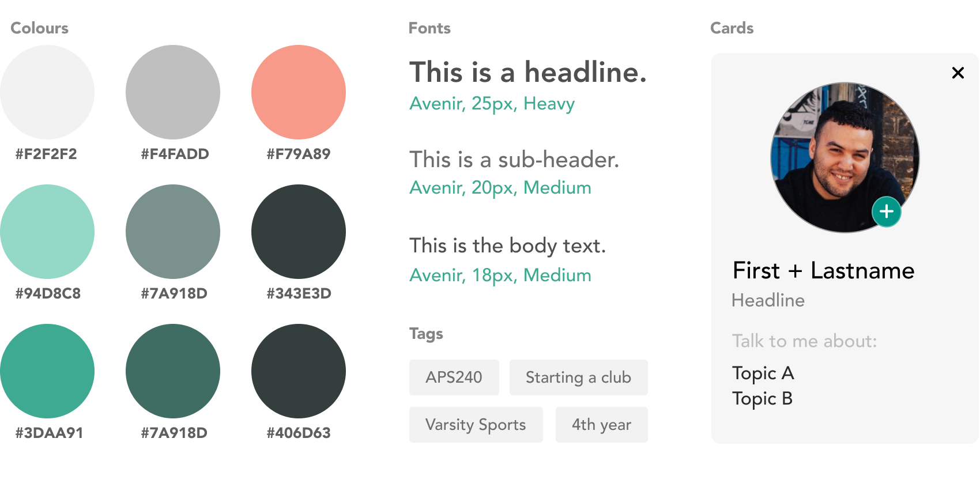The height and width of the screenshot is (491, 980).
Task: Click the green plus icon on profile photo
Action: pyautogui.click(x=887, y=211)
